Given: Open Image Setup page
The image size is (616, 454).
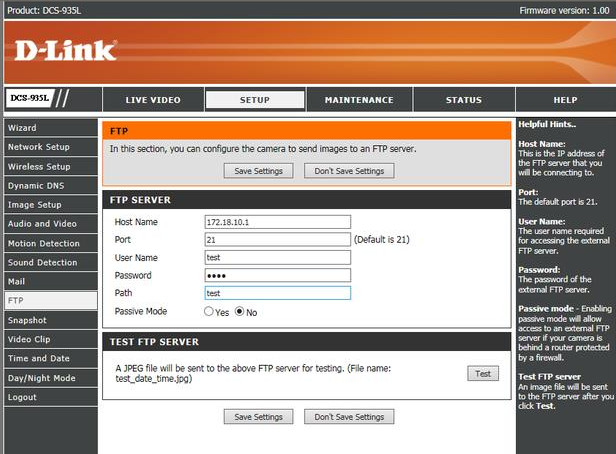Looking at the screenshot, I should click(x=51, y=205).
